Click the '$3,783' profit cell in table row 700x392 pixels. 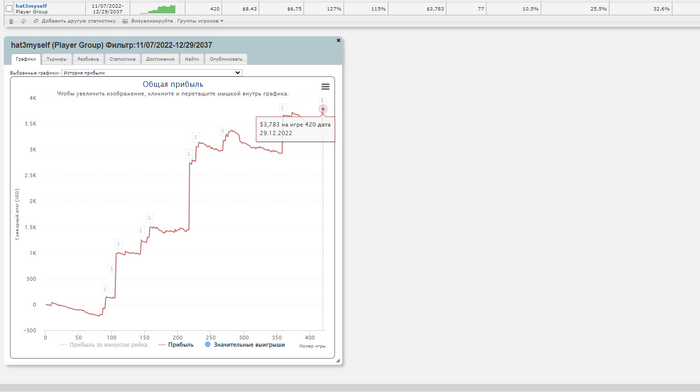pyautogui.click(x=417, y=8)
